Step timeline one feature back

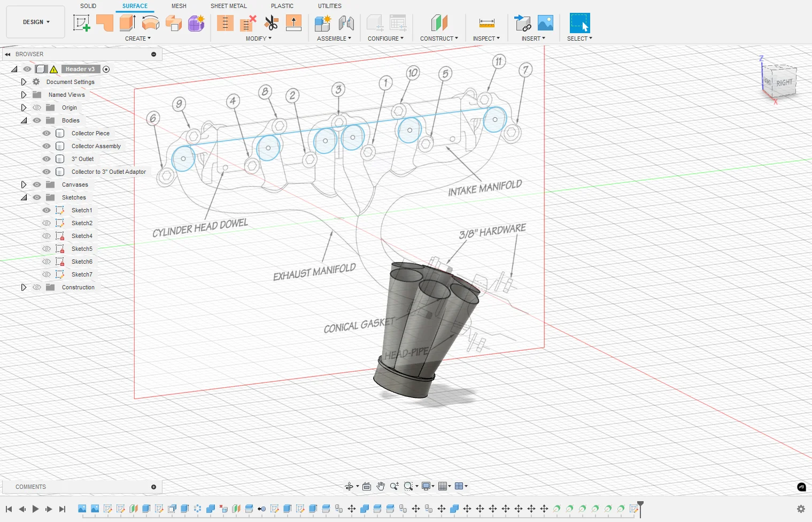(x=22, y=509)
